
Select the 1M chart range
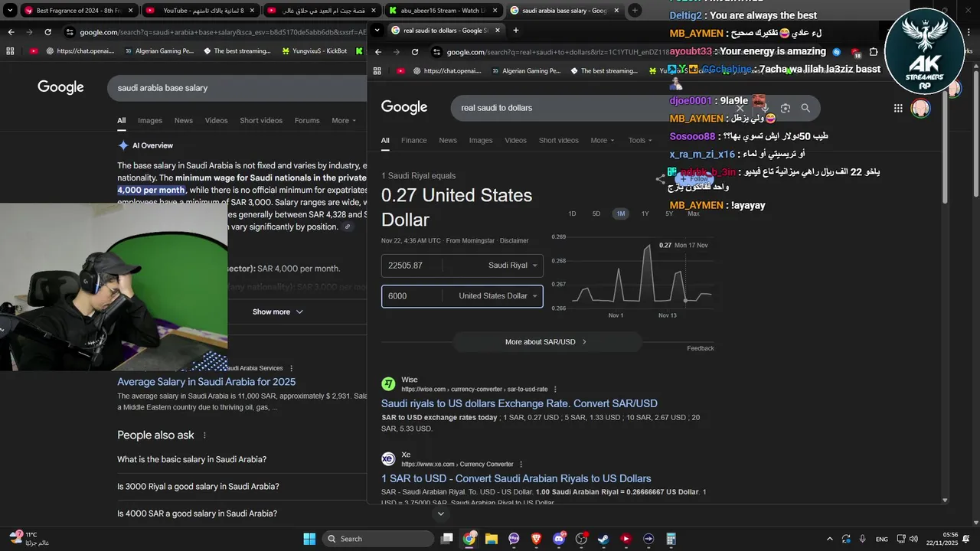point(621,214)
